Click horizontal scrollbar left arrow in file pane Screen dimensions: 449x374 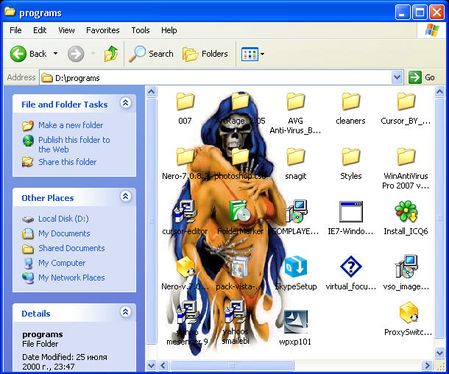click(163, 366)
